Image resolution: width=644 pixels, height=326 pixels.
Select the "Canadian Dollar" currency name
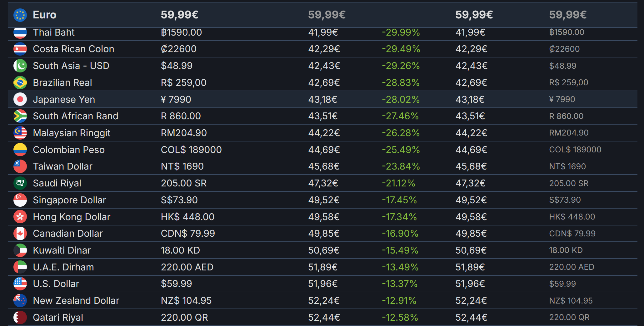(x=68, y=234)
